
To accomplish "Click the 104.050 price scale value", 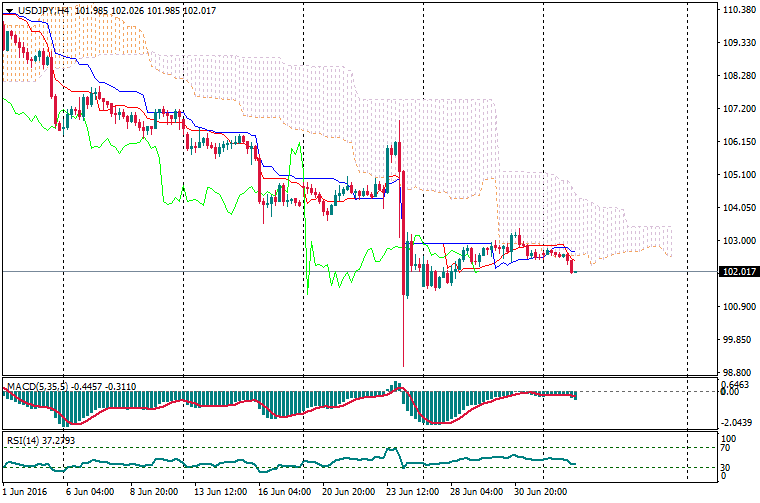I will coord(739,207).
